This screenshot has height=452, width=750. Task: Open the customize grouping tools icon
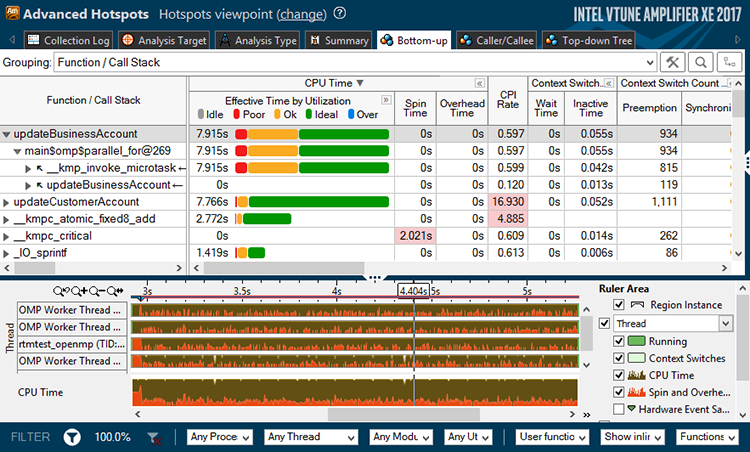[673, 62]
